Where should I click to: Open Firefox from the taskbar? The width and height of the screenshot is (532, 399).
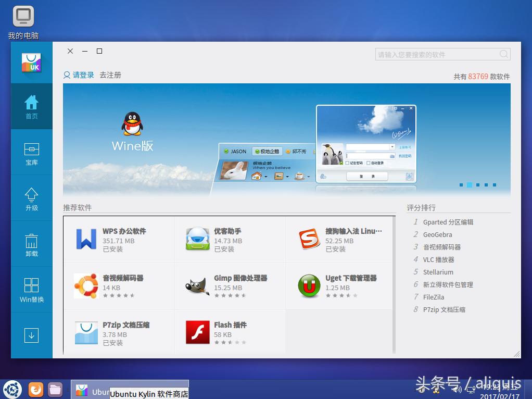[35, 389]
